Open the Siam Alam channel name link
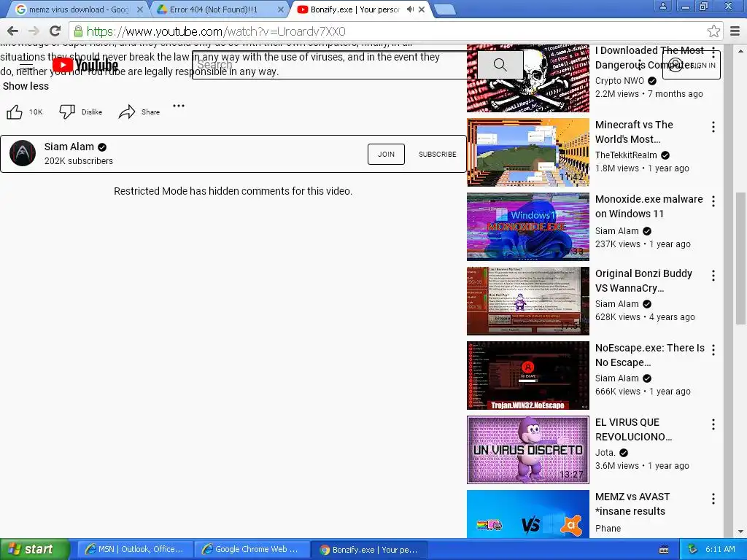The height and width of the screenshot is (560, 747). click(69, 147)
